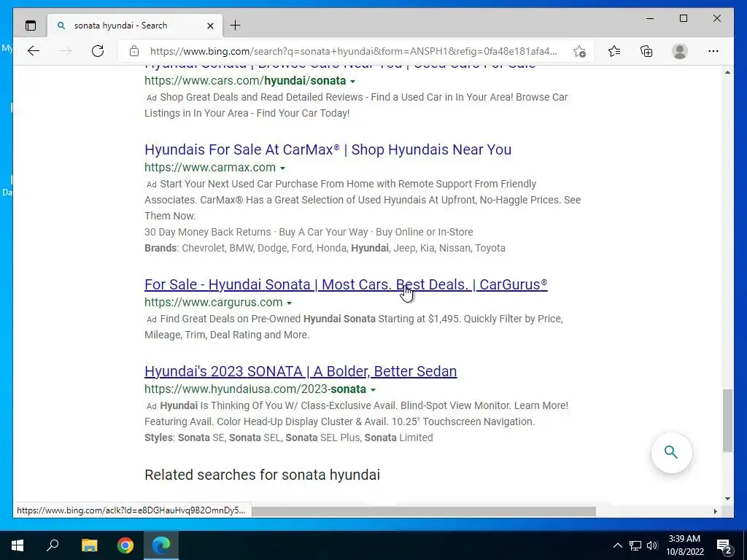Click the horizontal scrollbar thumb
This screenshot has height=560, width=747.
pos(424,511)
